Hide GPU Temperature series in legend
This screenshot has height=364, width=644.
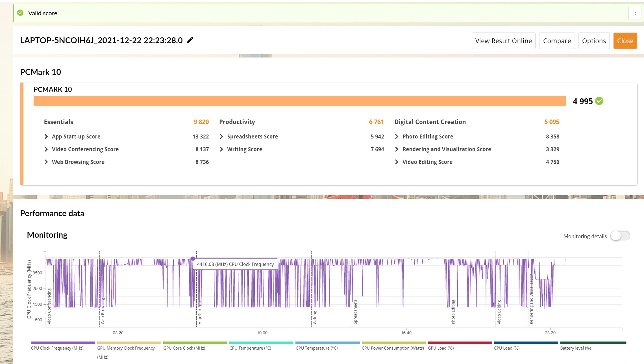(316, 348)
